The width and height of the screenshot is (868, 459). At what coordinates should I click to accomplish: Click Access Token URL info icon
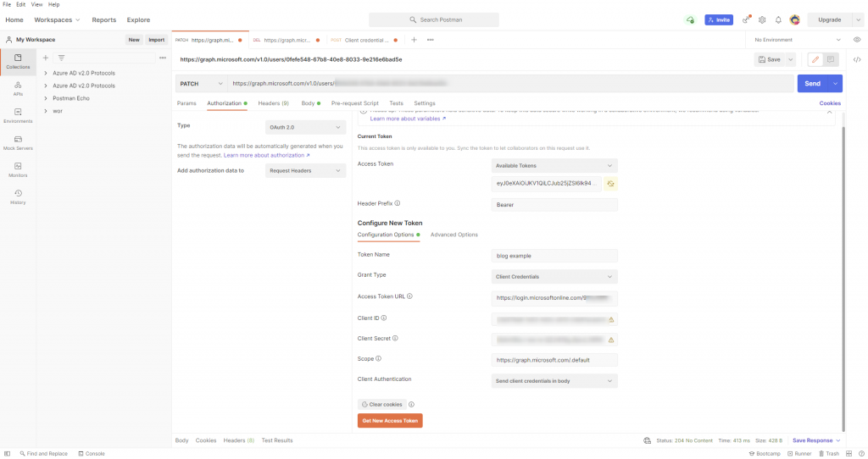coord(409,296)
